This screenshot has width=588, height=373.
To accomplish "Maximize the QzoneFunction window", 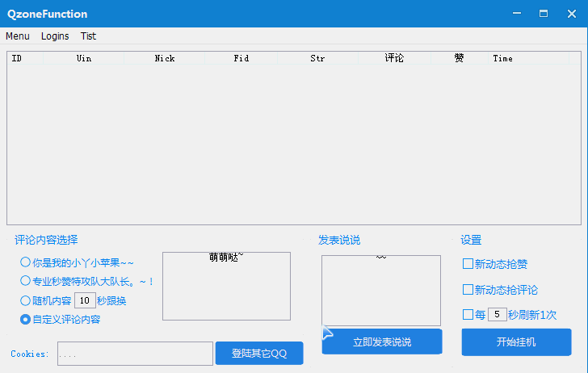I will coord(544,14).
